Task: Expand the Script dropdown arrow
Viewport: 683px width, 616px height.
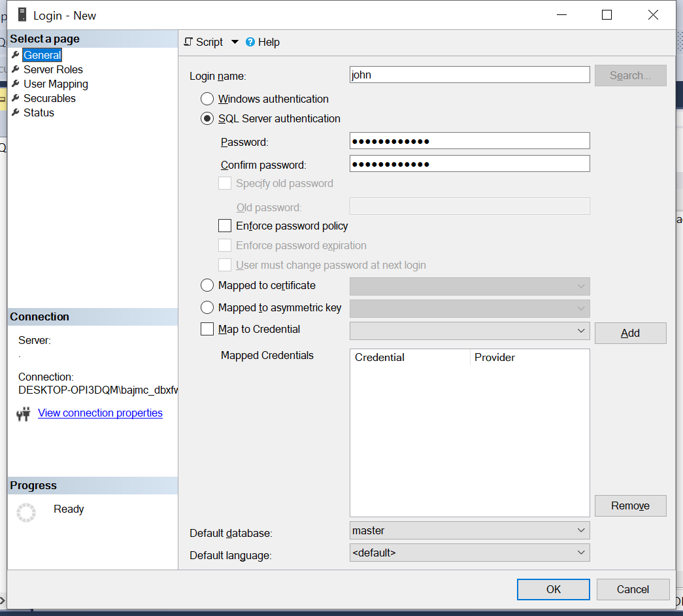Action: [x=233, y=42]
